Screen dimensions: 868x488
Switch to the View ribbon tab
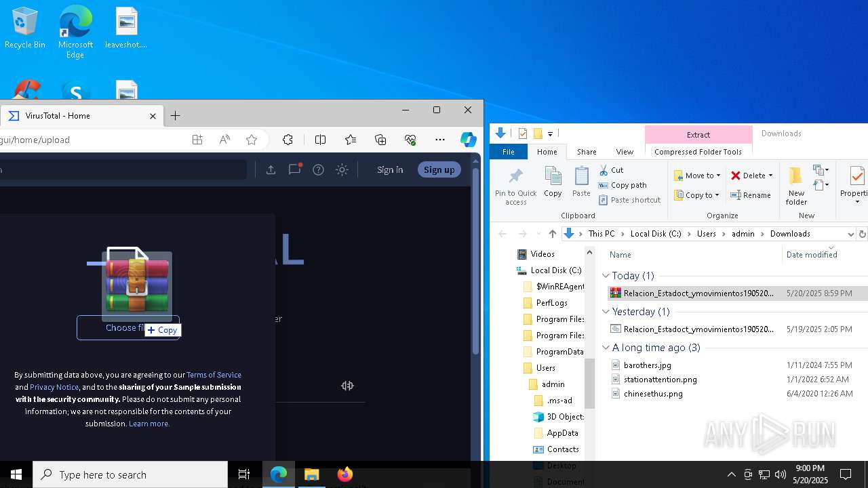click(625, 152)
